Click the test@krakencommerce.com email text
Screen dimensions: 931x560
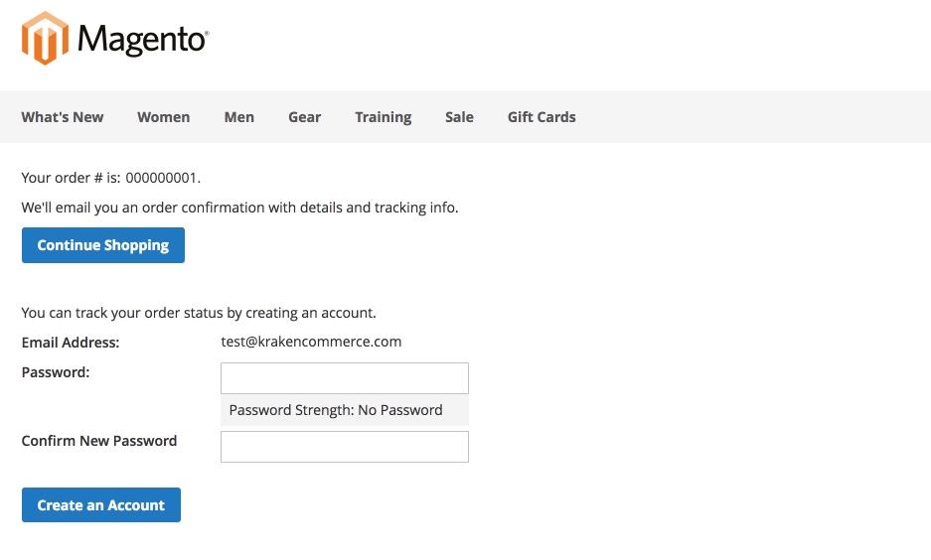[x=311, y=342]
